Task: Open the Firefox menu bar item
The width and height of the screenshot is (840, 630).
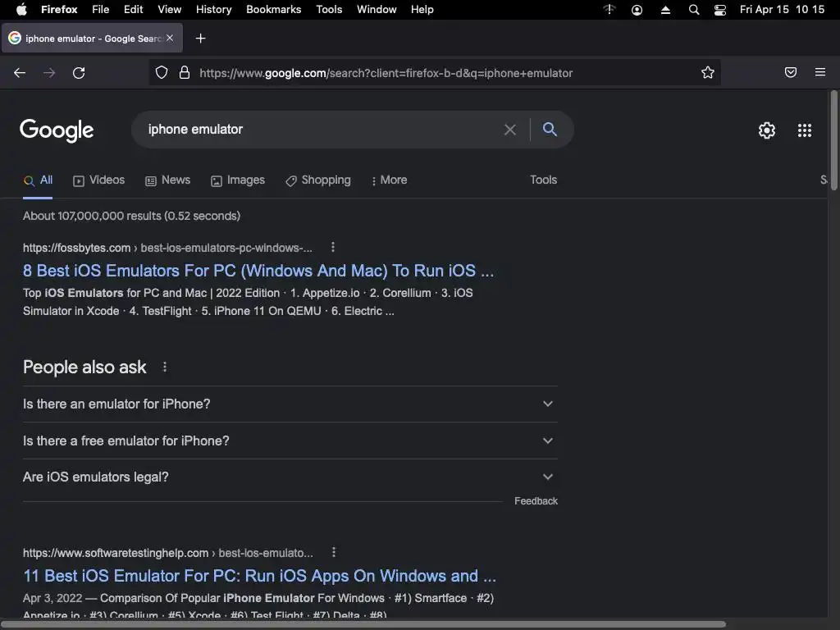Action: pyautogui.click(x=59, y=10)
